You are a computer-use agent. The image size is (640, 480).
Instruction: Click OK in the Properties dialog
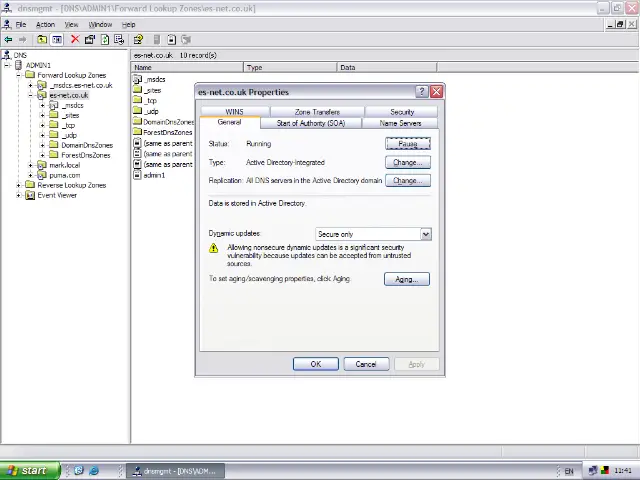click(316, 364)
